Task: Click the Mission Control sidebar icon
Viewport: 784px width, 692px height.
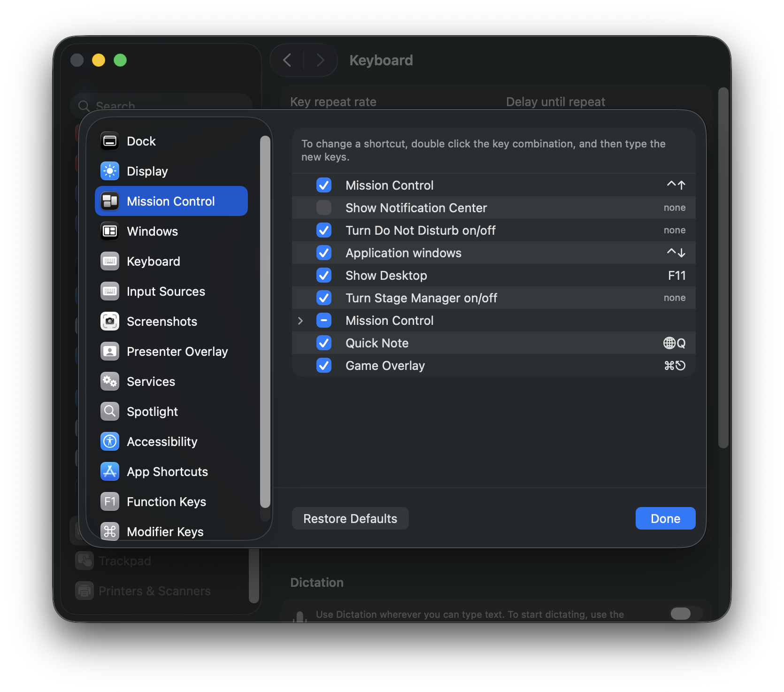Action: [110, 201]
